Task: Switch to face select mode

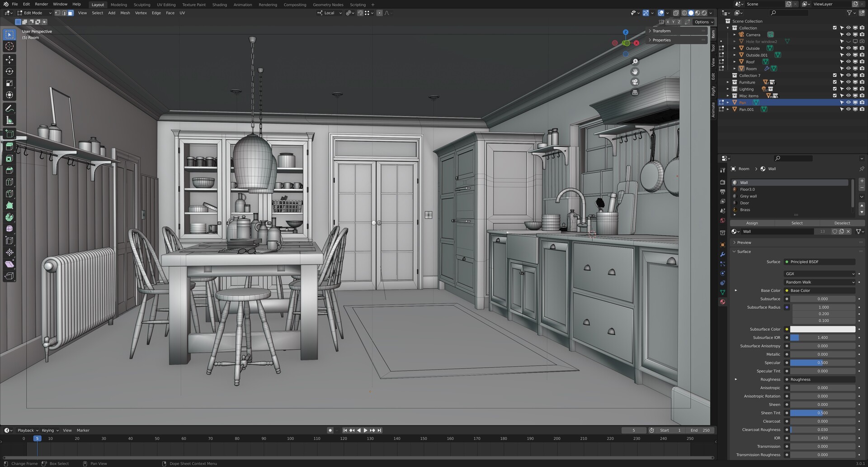Action: click(71, 13)
